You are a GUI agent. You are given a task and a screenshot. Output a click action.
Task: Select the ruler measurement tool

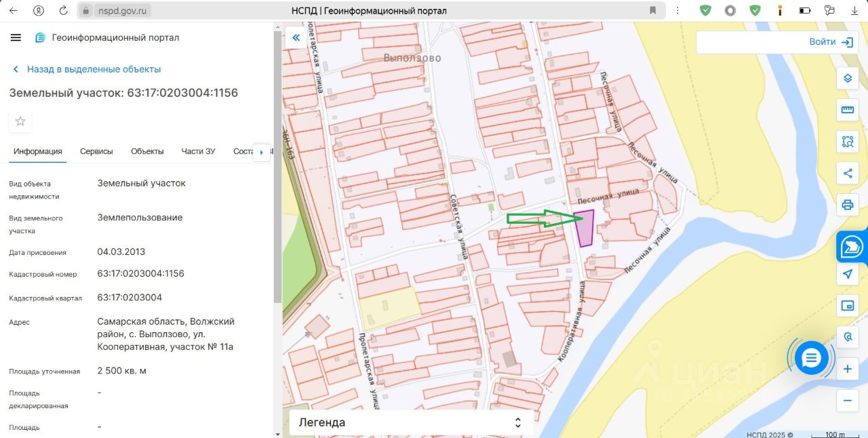[x=847, y=110]
